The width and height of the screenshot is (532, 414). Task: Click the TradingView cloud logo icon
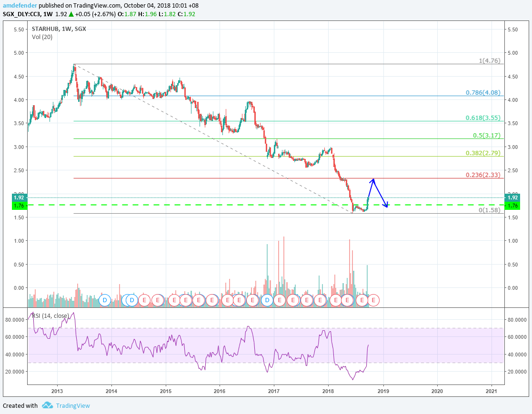pyautogui.click(x=47, y=405)
